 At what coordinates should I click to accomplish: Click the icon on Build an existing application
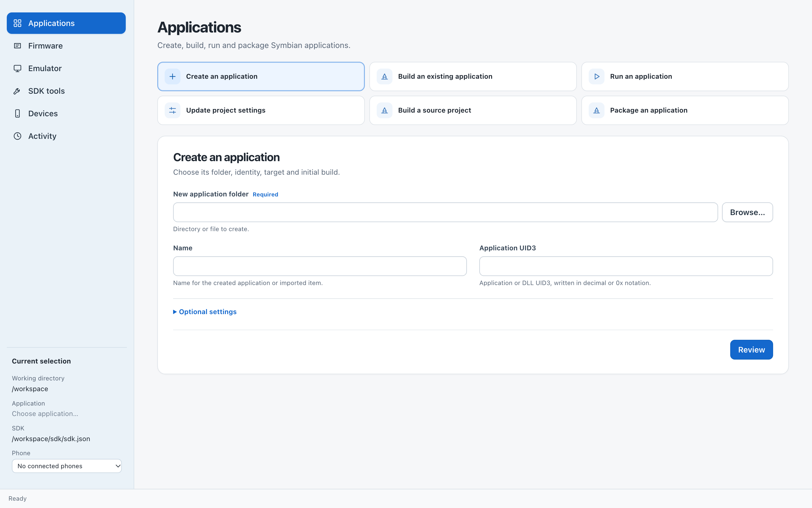[x=385, y=76]
